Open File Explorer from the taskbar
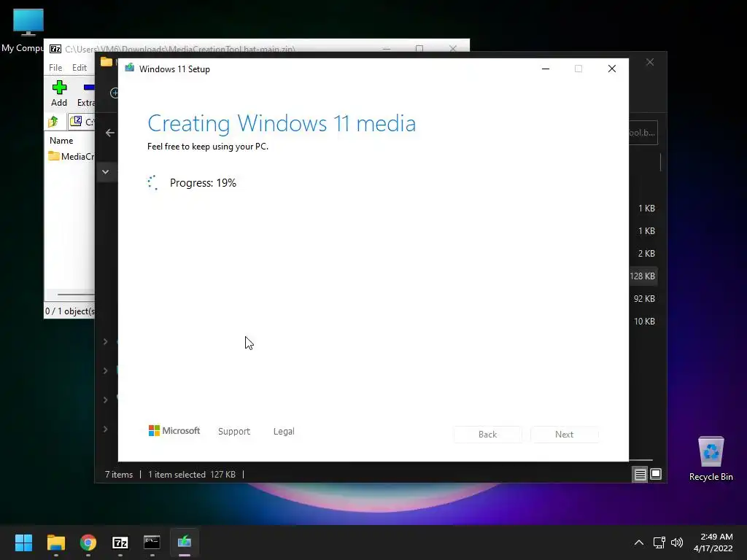747x560 pixels. (55, 542)
